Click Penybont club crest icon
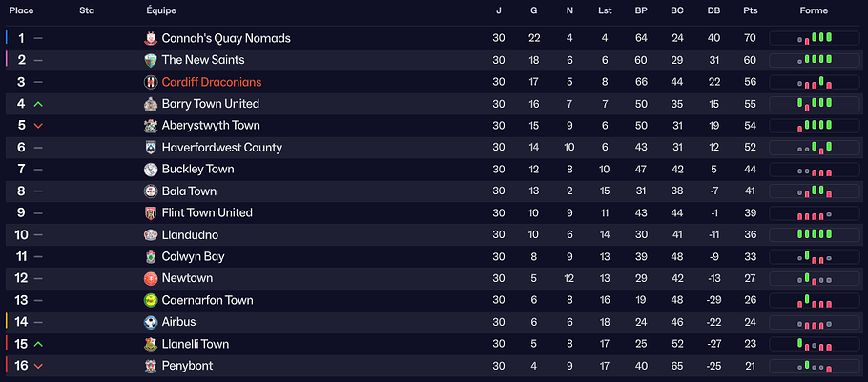Screen dimensions: 868x382 coord(151,366)
